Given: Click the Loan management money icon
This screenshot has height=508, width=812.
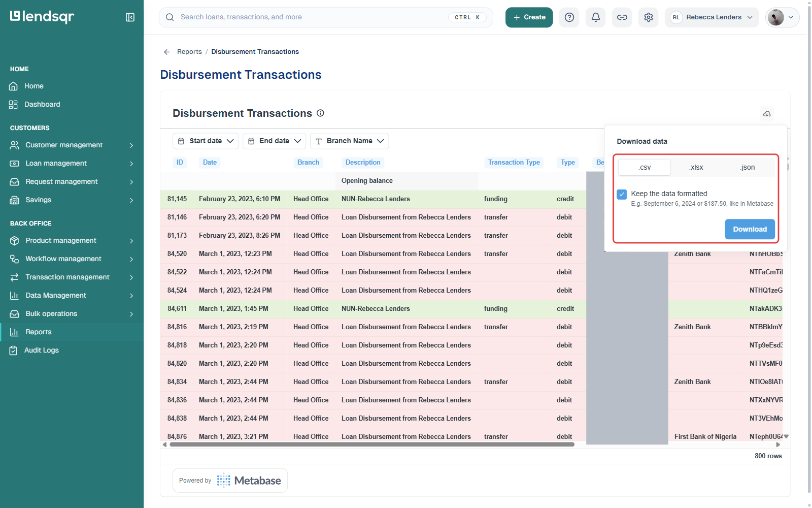Looking at the screenshot, I should [x=15, y=164].
